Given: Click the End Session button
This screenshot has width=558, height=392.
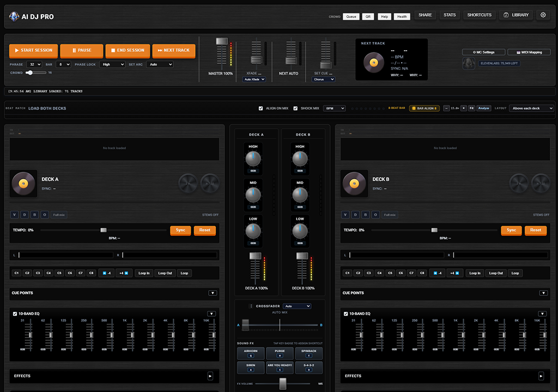Looking at the screenshot, I should coord(128,51).
